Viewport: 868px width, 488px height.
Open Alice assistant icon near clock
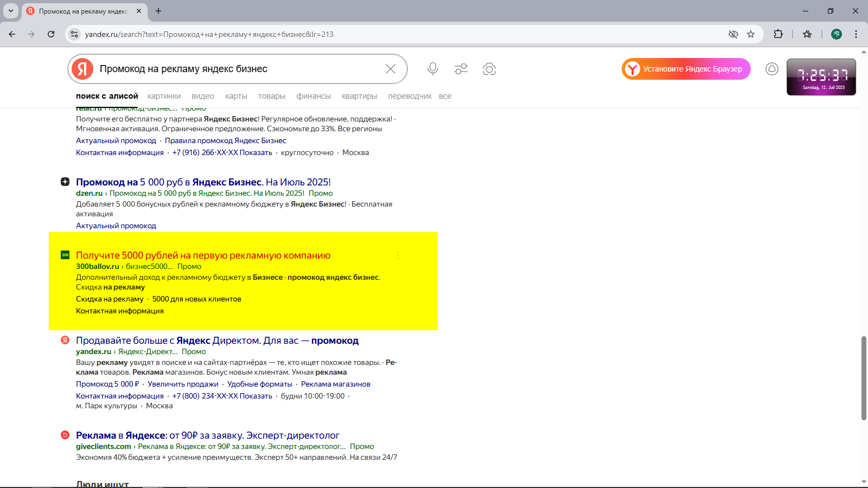click(772, 69)
